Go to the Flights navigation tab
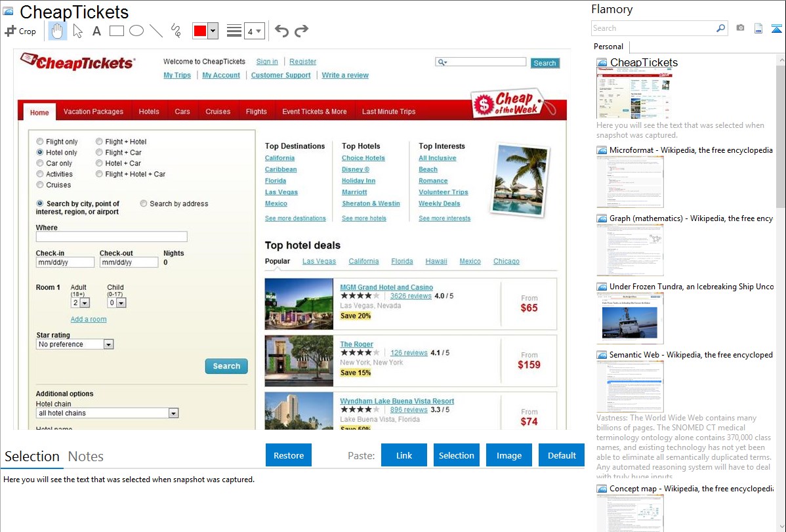The height and width of the screenshot is (532, 786). (x=256, y=112)
